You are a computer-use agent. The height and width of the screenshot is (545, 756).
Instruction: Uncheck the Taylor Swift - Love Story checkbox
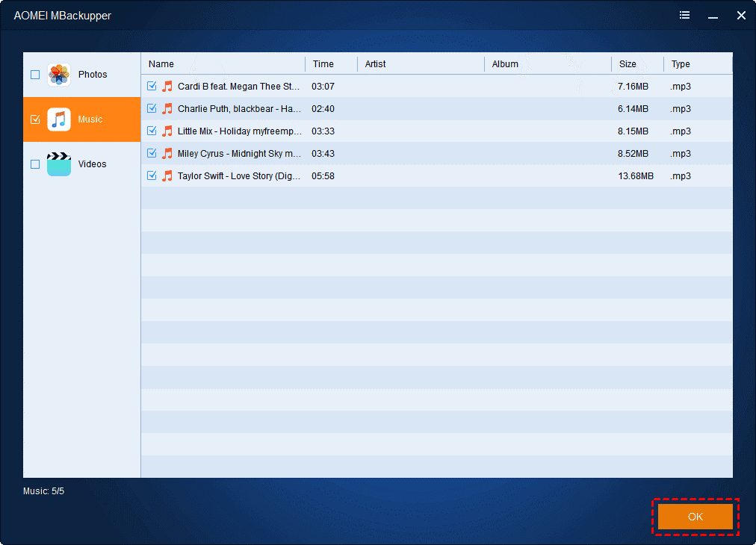(x=152, y=175)
